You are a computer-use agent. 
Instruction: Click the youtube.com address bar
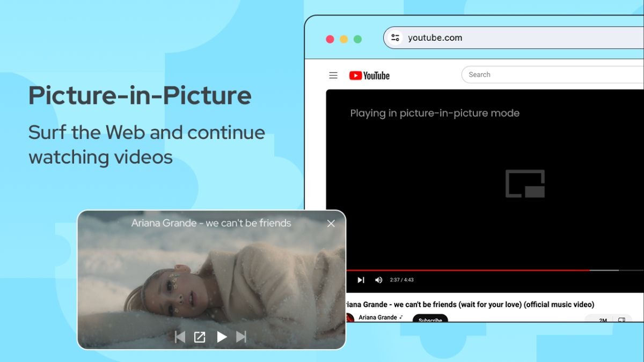pos(514,38)
